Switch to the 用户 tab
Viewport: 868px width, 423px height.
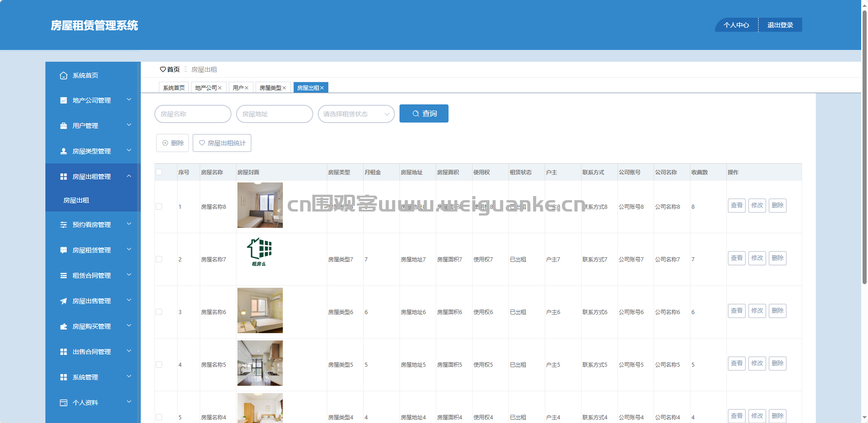click(x=238, y=88)
